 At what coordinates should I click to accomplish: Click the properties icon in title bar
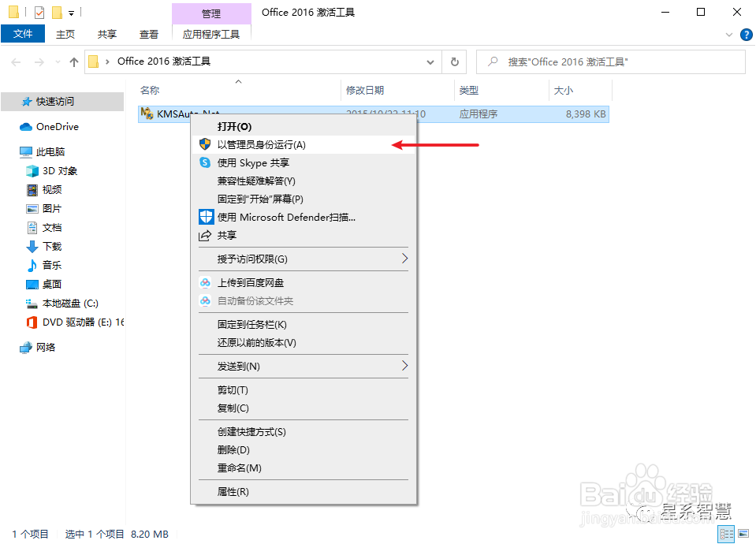point(39,12)
